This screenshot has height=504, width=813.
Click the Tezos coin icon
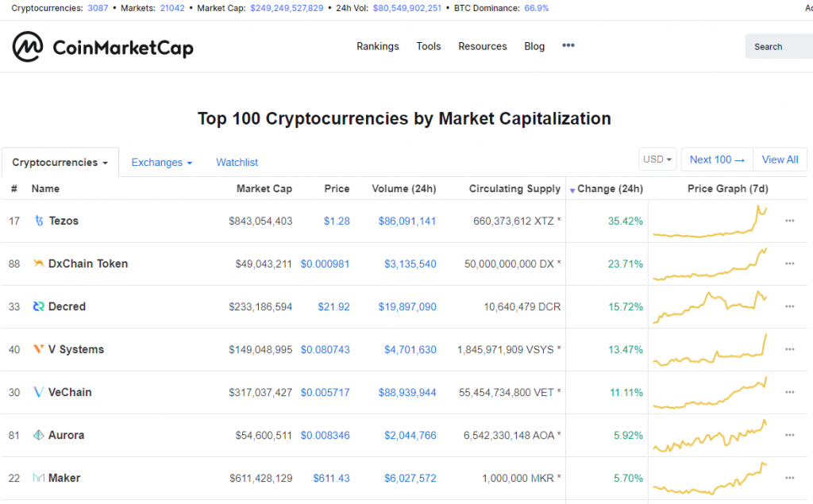pos(39,221)
